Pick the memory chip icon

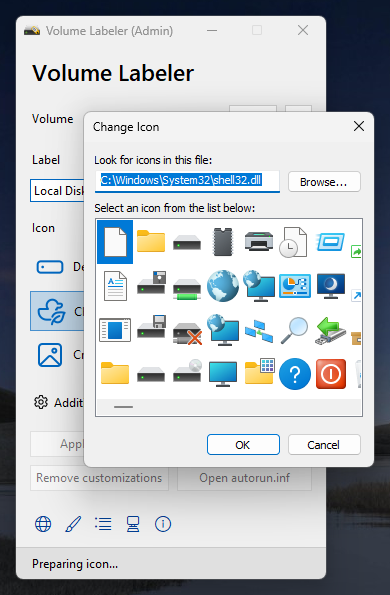pos(223,242)
